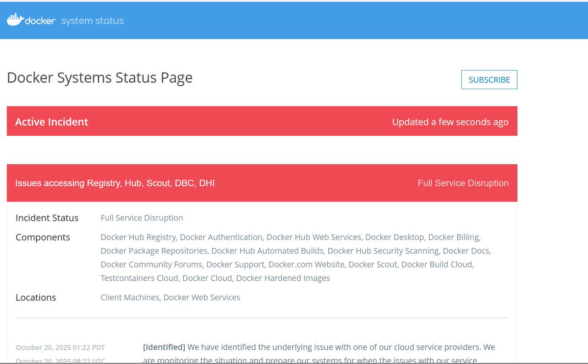588x364 pixels.
Task: Click the 'Incident Status' label
Action: pyautogui.click(x=47, y=218)
